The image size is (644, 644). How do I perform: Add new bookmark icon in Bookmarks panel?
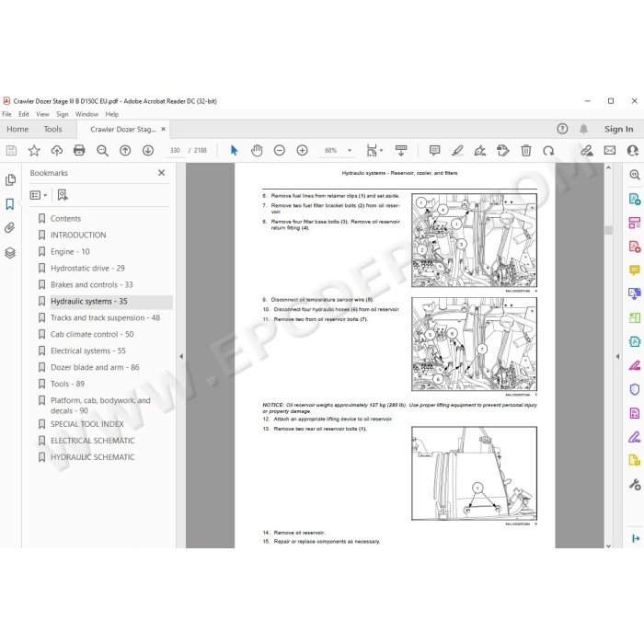click(63, 195)
